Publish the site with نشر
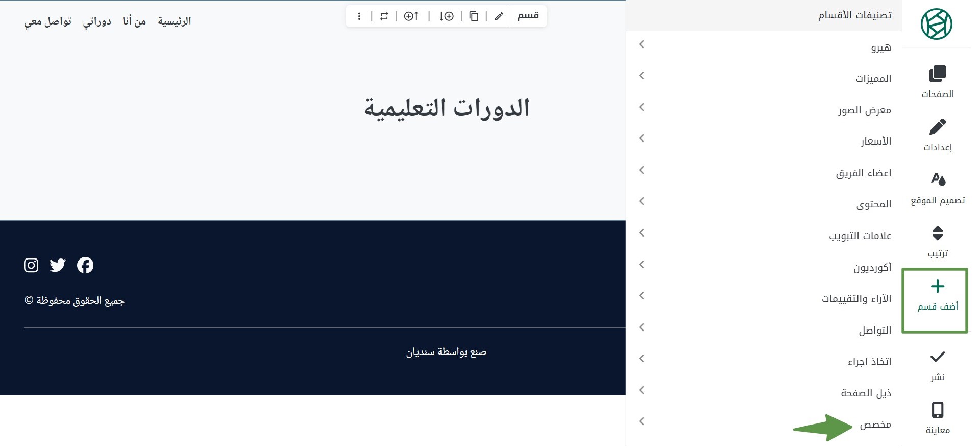Image resolution: width=980 pixels, height=448 pixels. 937,366
